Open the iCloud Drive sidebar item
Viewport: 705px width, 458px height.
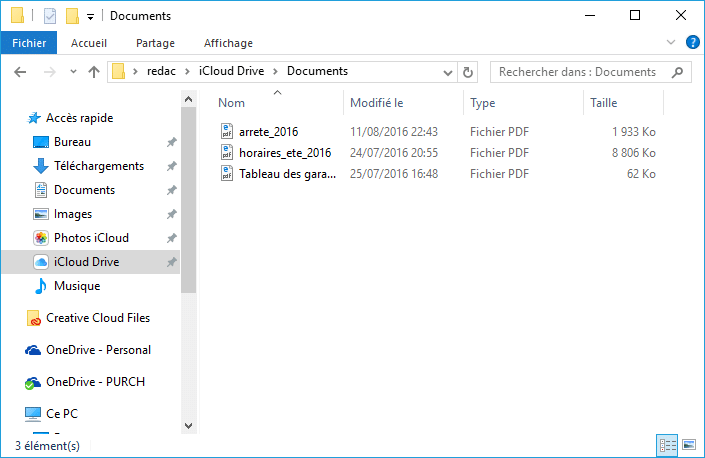click(x=90, y=262)
